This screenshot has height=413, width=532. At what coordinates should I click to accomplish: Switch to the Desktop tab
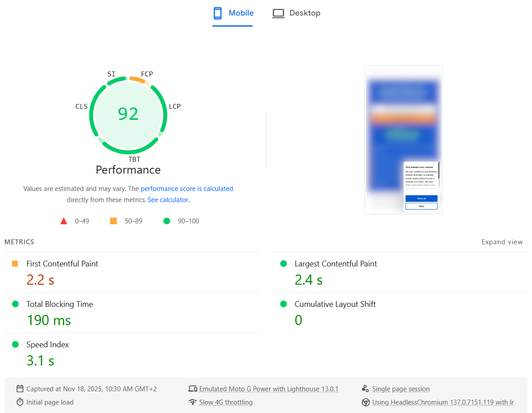(x=296, y=13)
